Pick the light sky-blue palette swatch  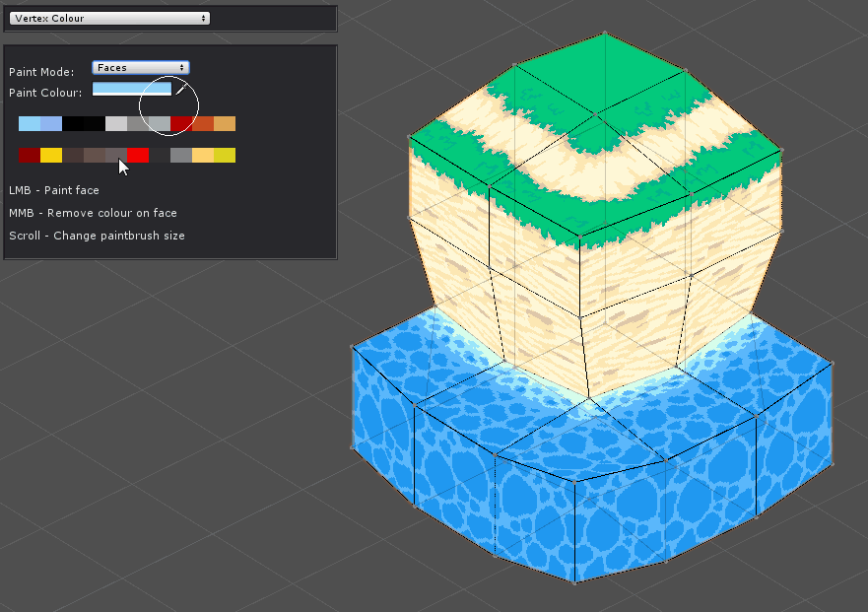click(30, 123)
